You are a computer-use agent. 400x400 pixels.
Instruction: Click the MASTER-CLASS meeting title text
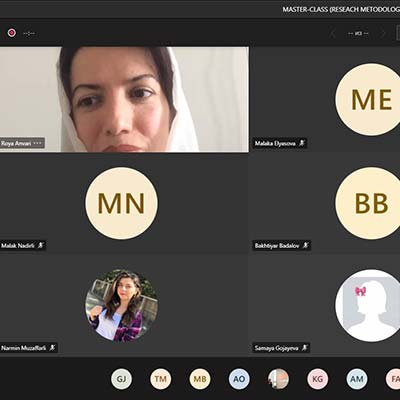pyautogui.click(x=341, y=10)
